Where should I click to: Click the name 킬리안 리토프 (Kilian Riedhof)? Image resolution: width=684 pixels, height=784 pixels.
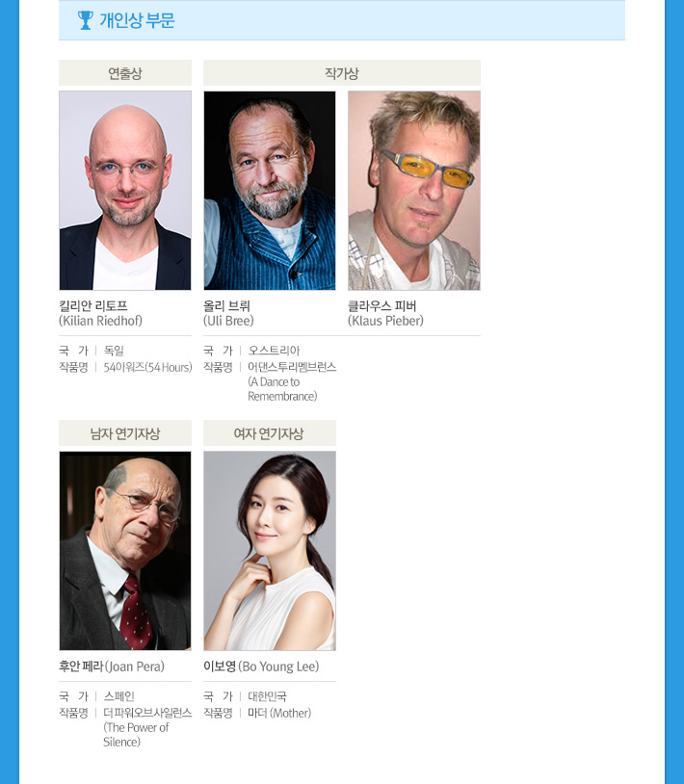coord(100,313)
